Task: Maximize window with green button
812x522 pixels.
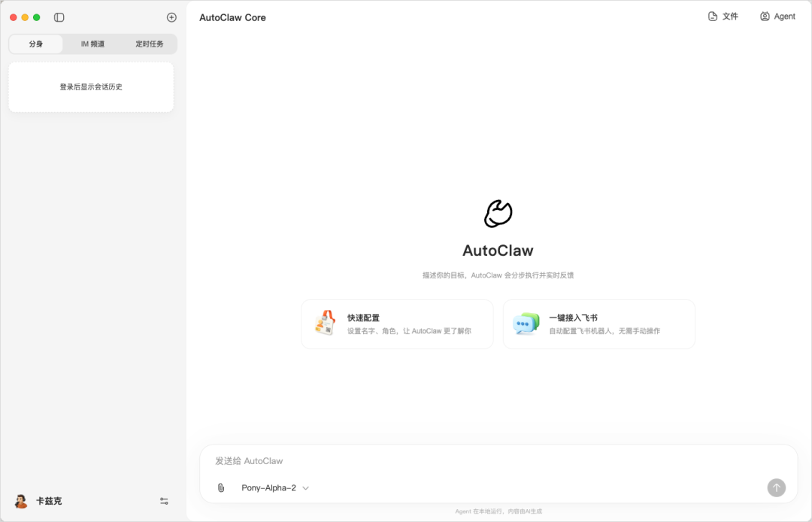Action: [36, 17]
